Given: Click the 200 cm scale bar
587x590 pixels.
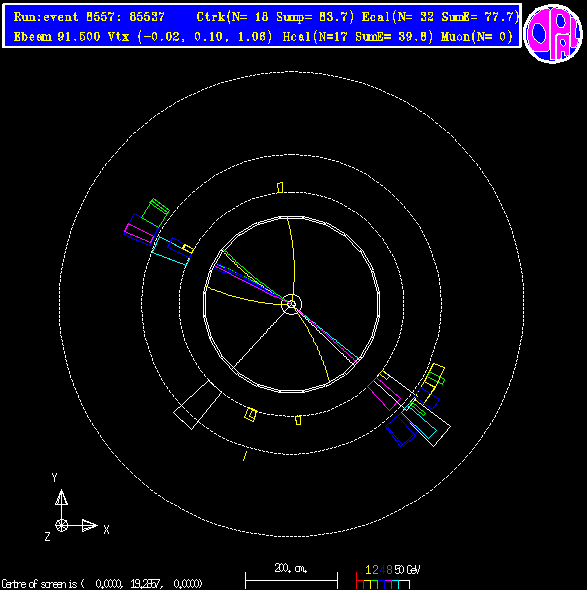Looking at the screenshot, I should 291,575.
